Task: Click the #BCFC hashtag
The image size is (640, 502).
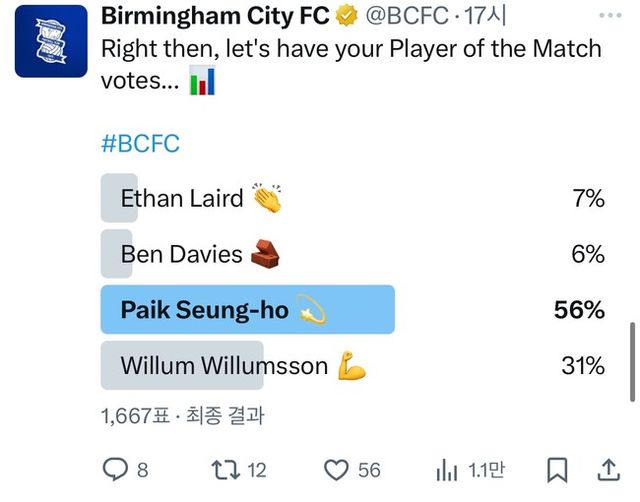Action: 141,143
